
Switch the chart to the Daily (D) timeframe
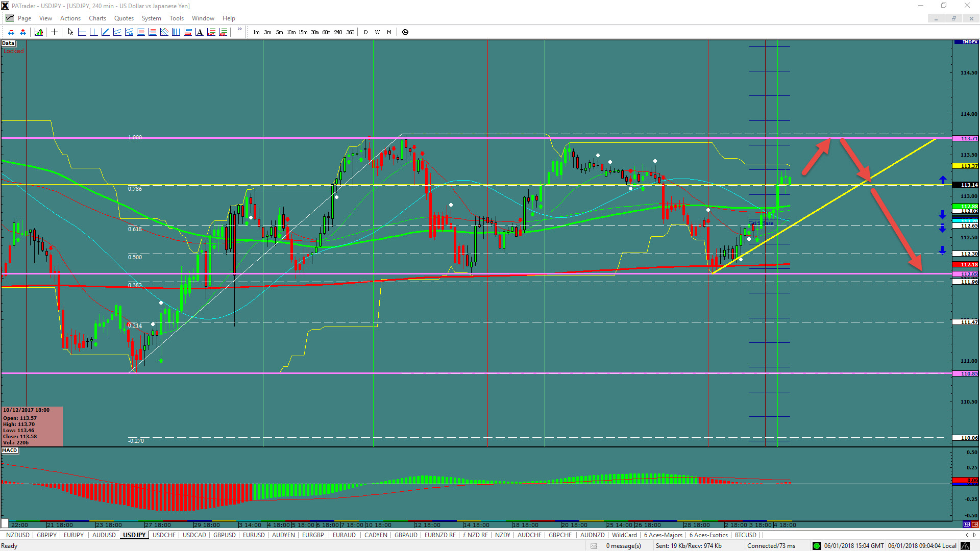[x=365, y=32]
